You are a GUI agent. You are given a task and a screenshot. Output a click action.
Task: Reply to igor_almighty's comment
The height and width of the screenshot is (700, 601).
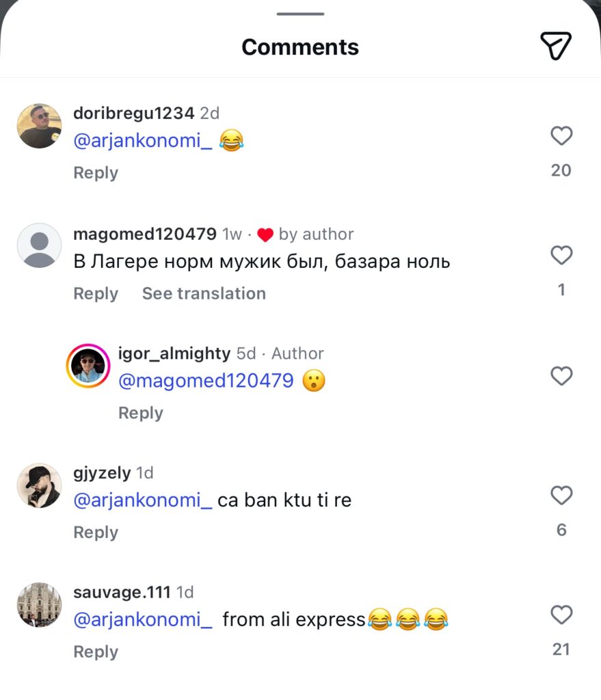point(141,413)
